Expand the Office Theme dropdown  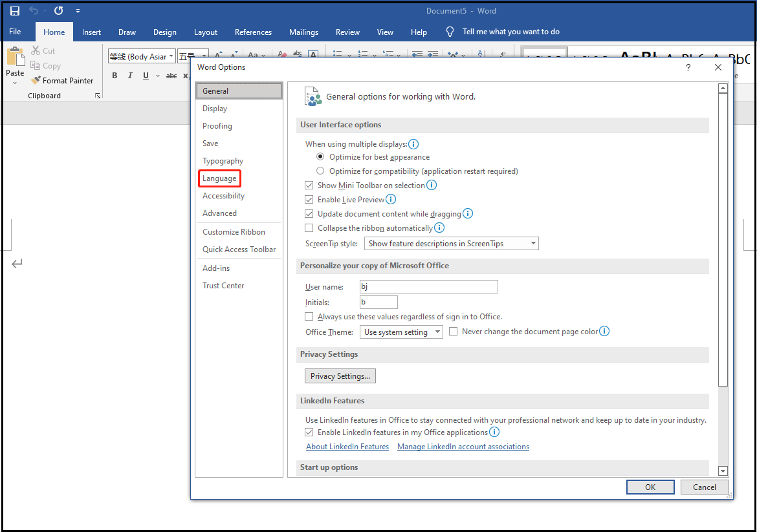(401, 332)
